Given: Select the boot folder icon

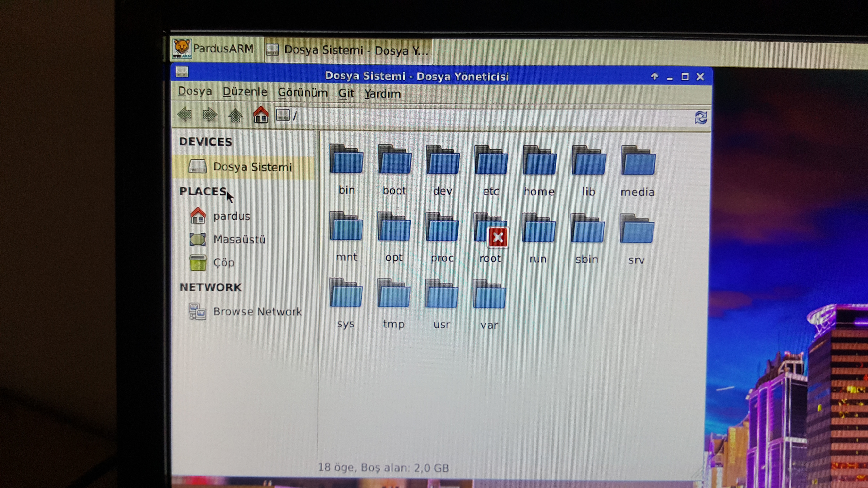Looking at the screenshot, I should coord(394,160).
